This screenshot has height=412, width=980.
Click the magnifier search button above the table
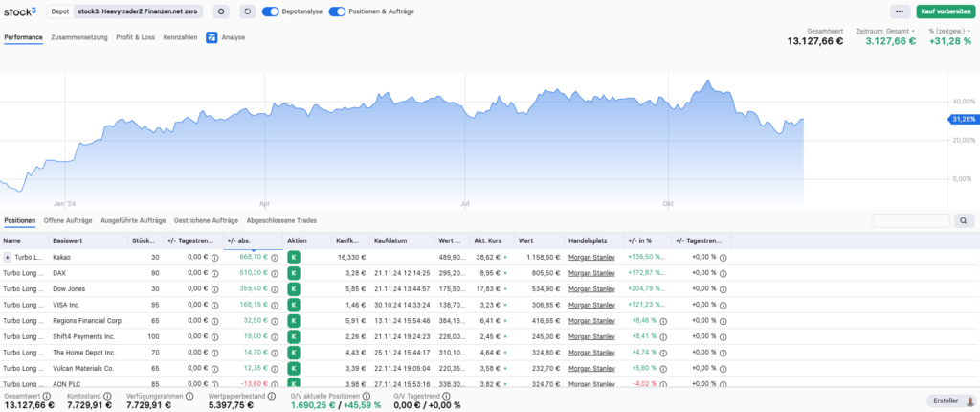coord(965,220)
